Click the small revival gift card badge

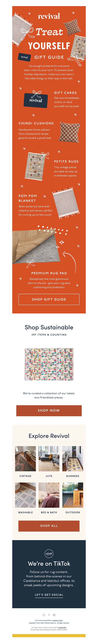[24, 57]
